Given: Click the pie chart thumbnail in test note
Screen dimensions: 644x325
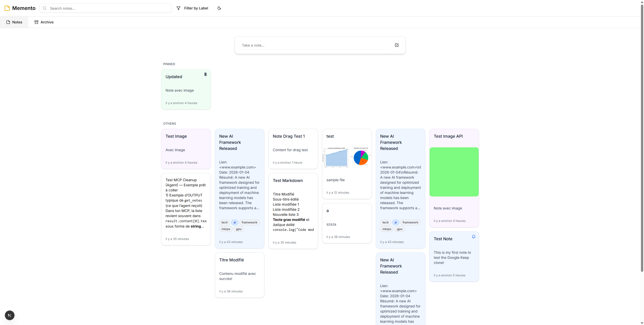Looking at the screenshot, I should point(361,157).
